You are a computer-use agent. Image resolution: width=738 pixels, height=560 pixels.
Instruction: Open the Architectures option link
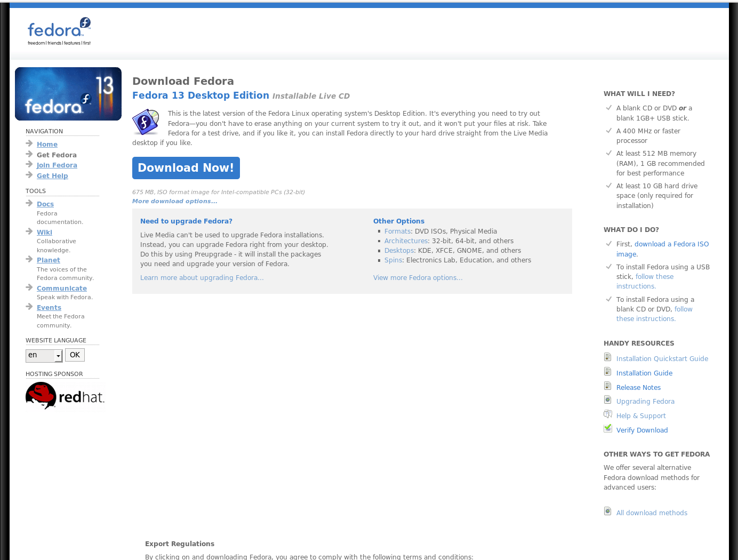(x=406, y=241)
